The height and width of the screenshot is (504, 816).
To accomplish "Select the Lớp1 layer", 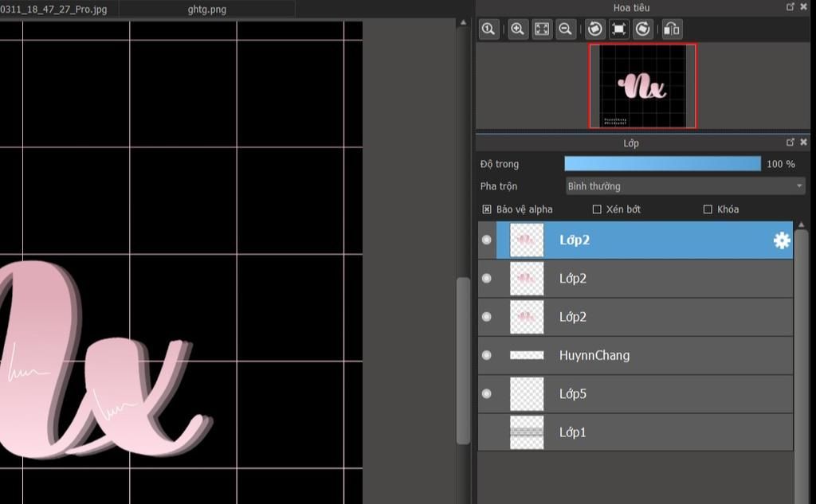I will [x=635, y=432].
